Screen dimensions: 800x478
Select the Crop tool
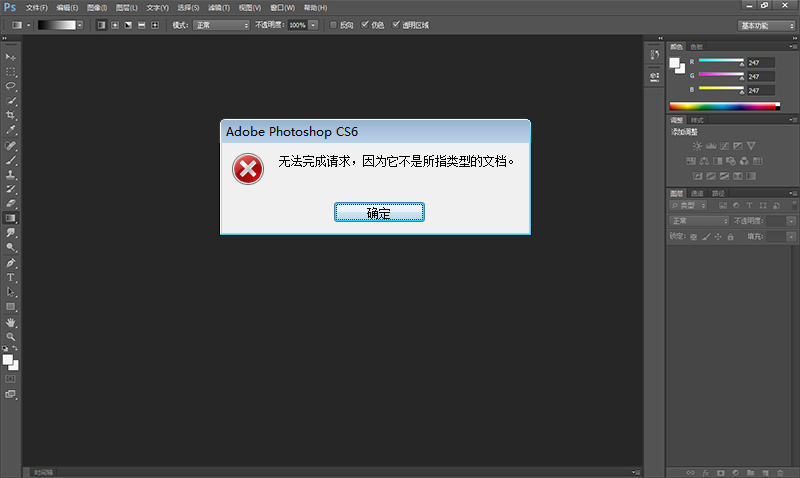pyautogui.click(x=10, y=115)
